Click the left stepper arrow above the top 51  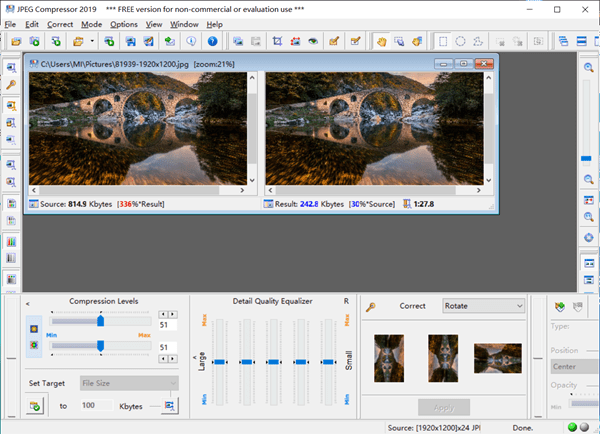[x=163, y=314]
